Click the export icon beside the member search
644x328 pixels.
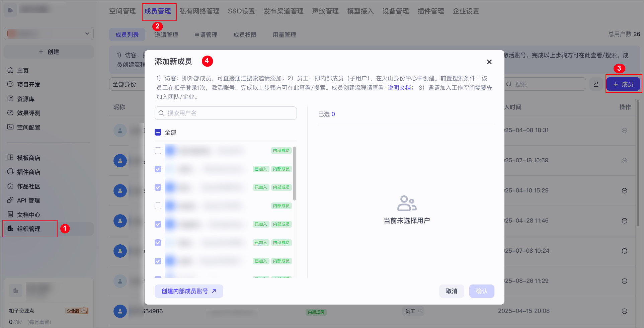coord(596,84)
